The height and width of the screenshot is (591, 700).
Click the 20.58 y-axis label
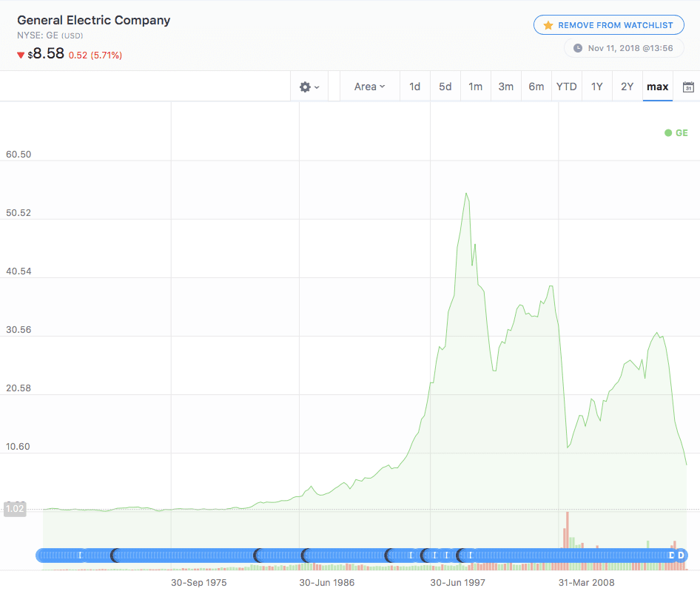(x=18, y=388)
